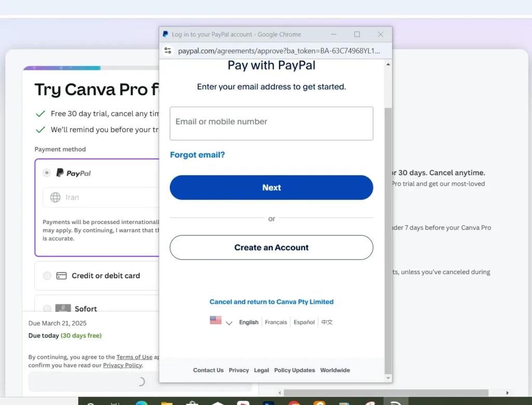This screenshot has height=405, width=532.
Task: Click the popup scrollbar down arrow
Action: pyautogui.click(x=388, y=378)
